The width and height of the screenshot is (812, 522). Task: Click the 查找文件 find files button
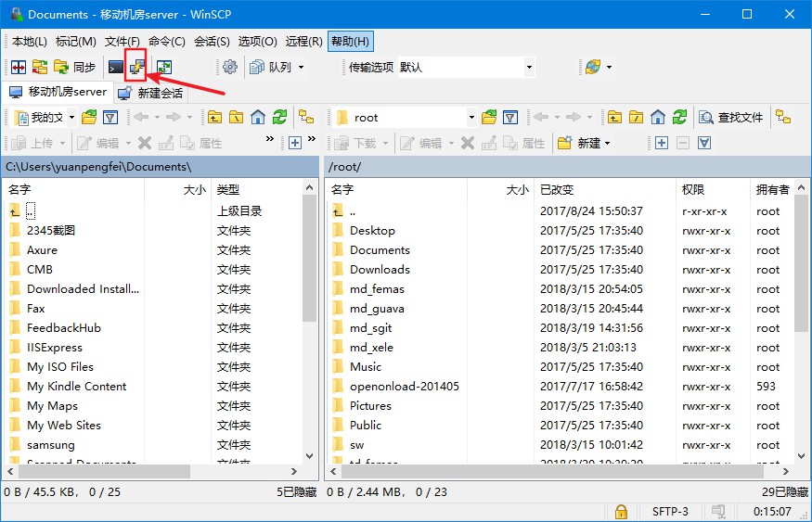(x=731, y=118)
